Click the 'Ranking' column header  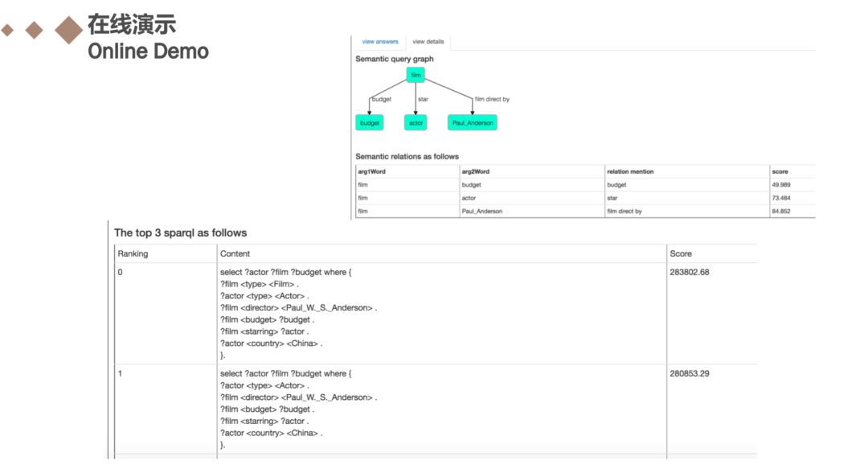click(x=133, y=253)
